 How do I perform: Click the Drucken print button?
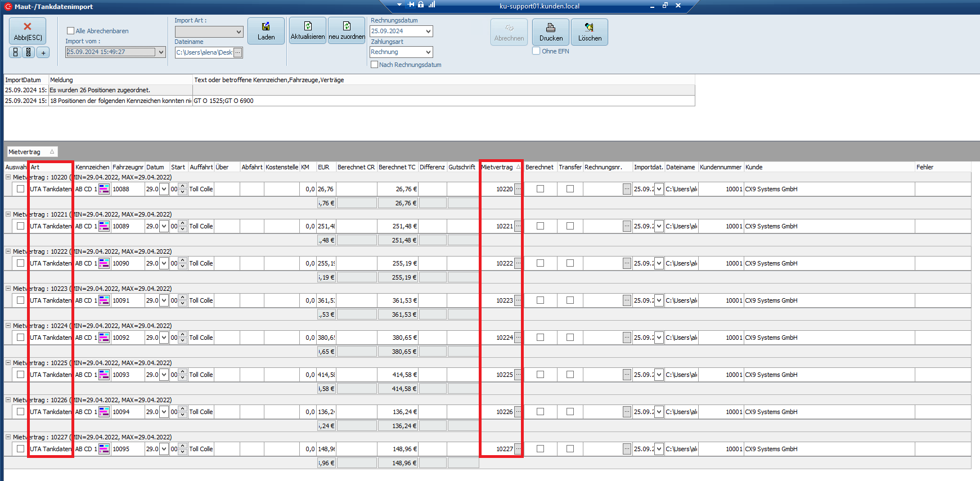[x=551, y=32]
